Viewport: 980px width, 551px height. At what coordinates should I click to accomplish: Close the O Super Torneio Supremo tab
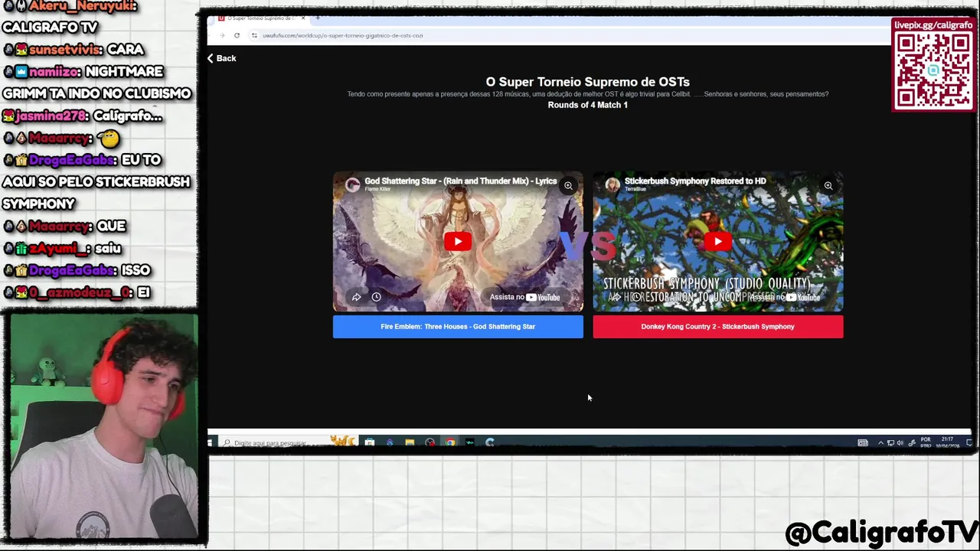(x=303, y=18)
